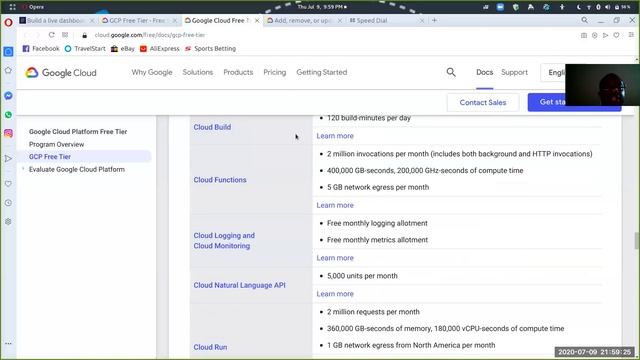Select Program Overview in left nav
640x360 pixels.
pos(56,144)
